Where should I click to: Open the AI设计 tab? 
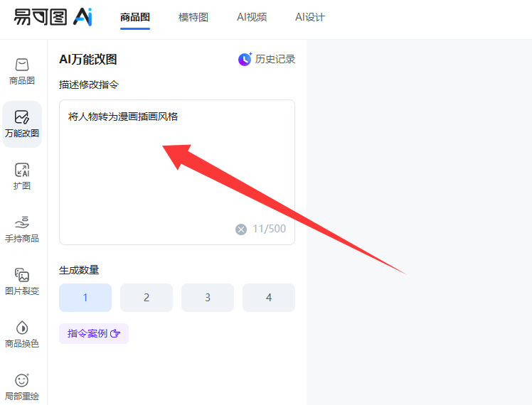[310, 17]
